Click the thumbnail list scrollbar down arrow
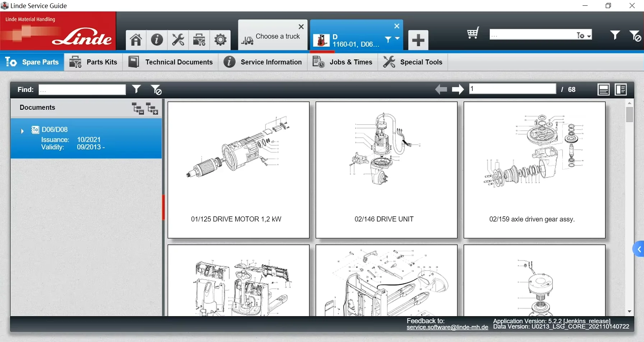The height and width of the screenshot is (342, 644). [629, 311]
